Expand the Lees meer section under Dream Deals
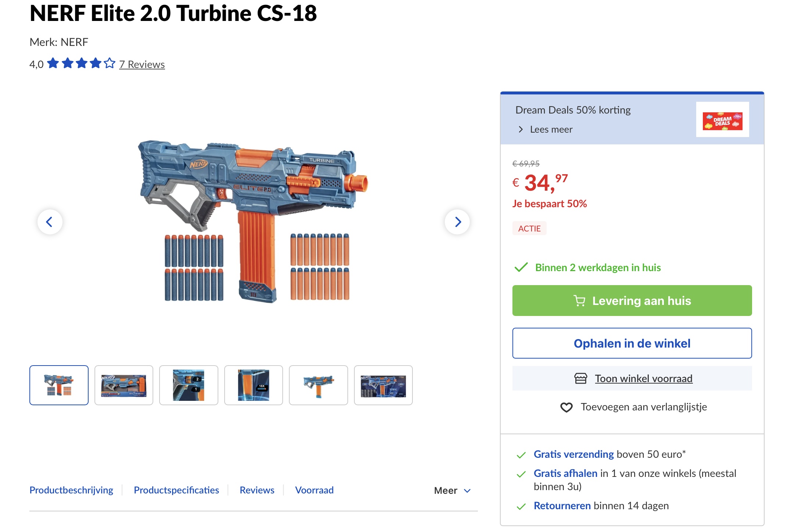 point(550,129)
